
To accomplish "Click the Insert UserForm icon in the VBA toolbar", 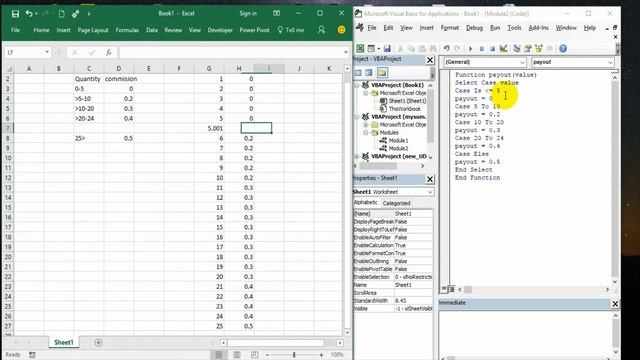I will 371,49.
